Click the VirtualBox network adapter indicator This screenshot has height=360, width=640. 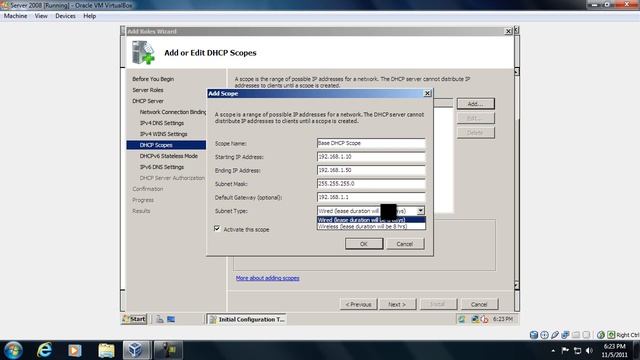coord(565,335)
